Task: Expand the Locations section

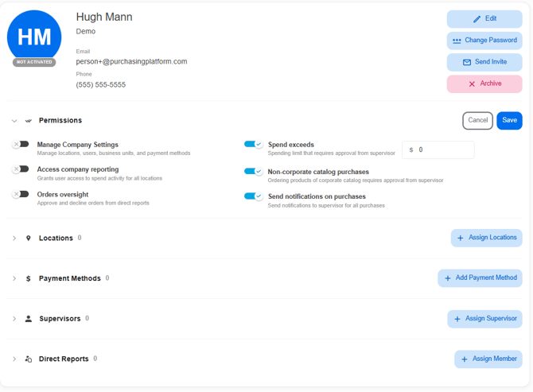Action: click(14, 239)
